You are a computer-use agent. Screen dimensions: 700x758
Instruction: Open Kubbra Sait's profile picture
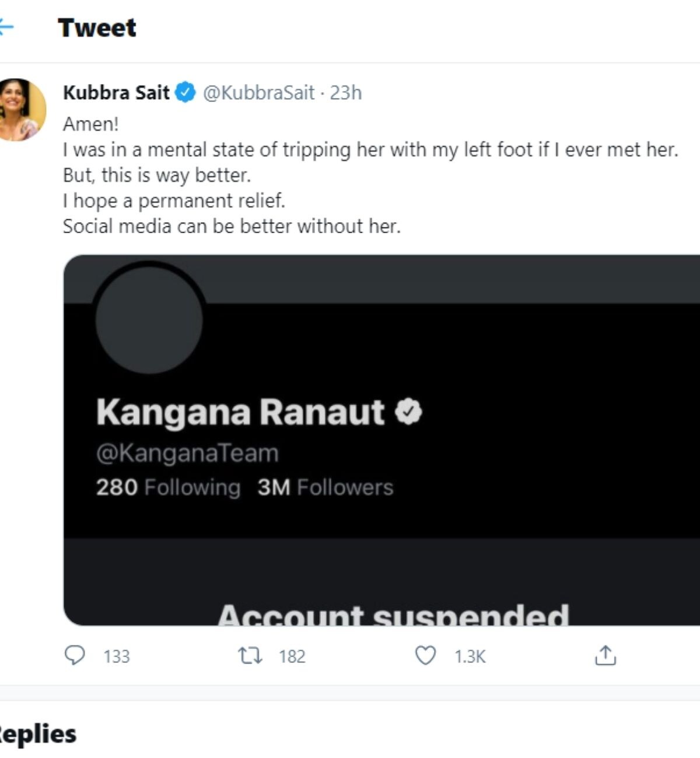(x=21, y=110)
